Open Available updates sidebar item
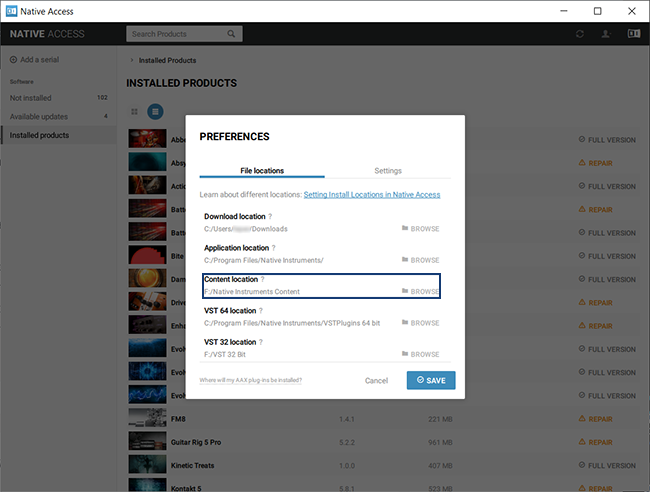The height and width of the screenshot is (492, 650). click(58, 116)
